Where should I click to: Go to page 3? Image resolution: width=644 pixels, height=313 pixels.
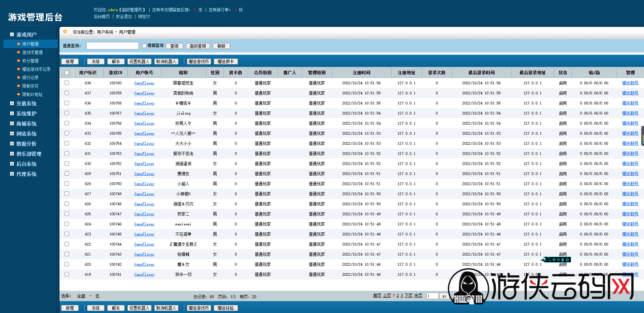coord(402,296)
